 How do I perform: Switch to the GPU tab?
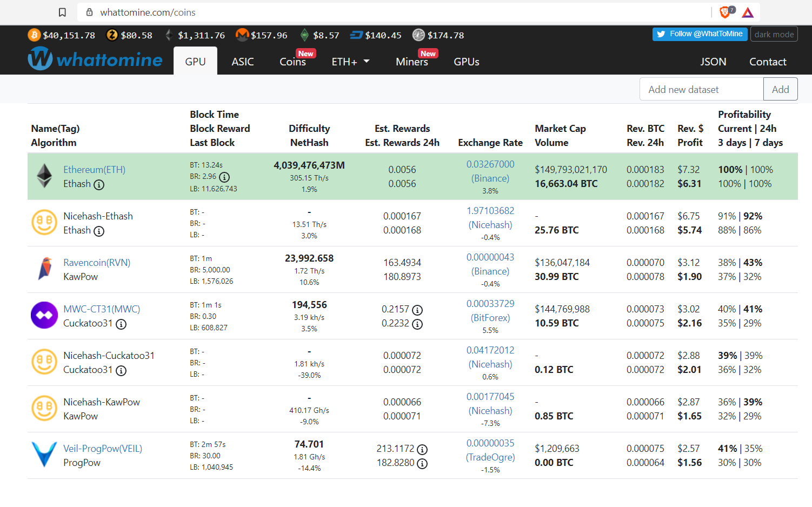click(x=195, y=61)
